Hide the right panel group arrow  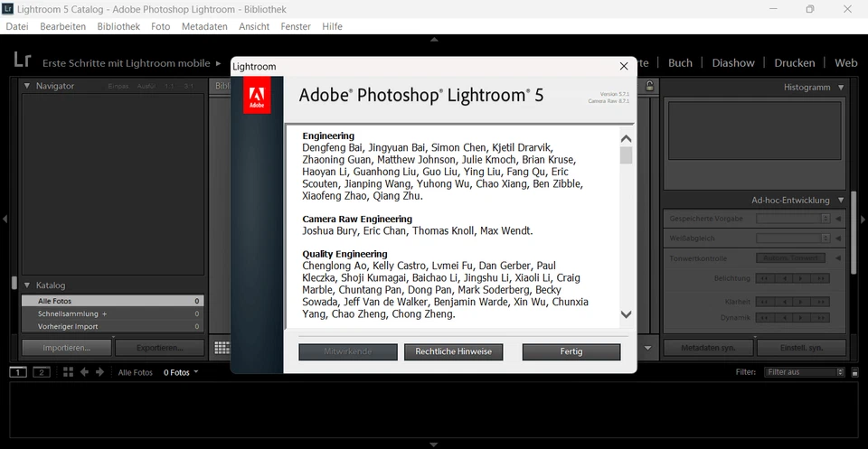tap(863, 220)
